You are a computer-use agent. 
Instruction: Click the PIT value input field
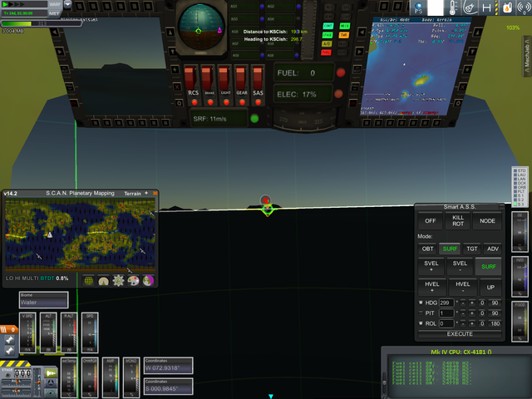(x=446, y=313)
